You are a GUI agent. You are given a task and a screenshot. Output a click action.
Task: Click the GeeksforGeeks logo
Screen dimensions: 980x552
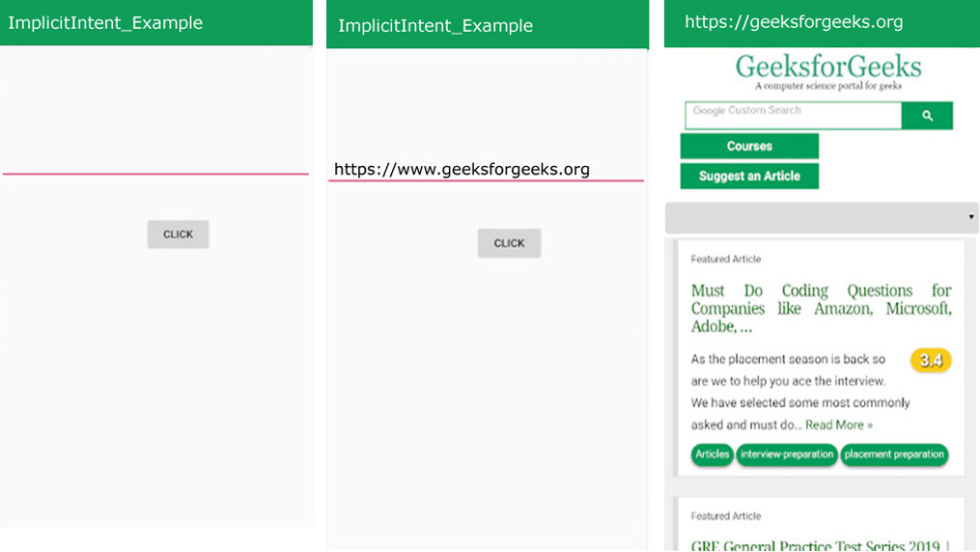(x=828, y=67)
